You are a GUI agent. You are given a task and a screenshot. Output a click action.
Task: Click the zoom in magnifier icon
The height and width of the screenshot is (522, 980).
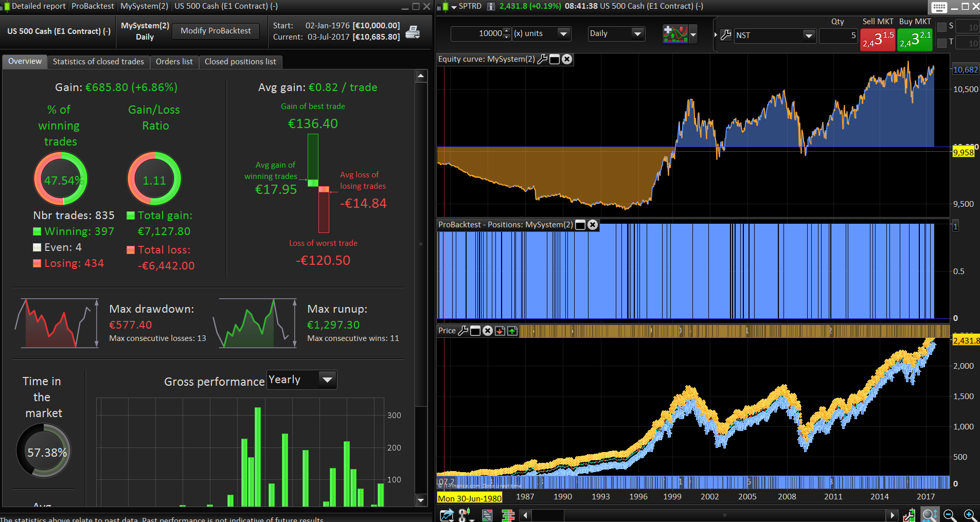click(970, 515)
